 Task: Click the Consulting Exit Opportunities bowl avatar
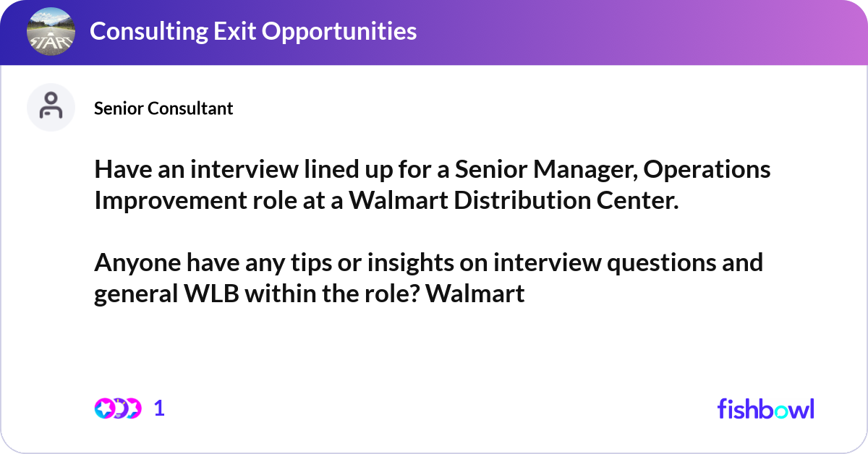coord(51,32)
